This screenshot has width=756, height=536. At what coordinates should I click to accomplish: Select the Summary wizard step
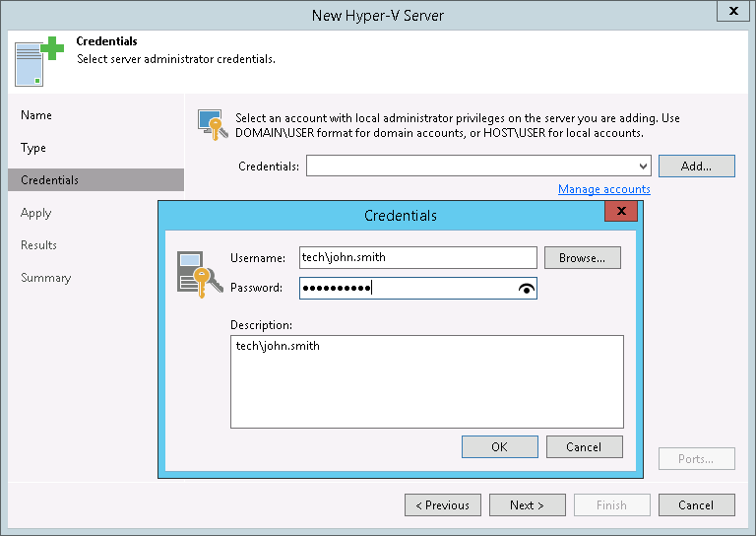[46, 278]
